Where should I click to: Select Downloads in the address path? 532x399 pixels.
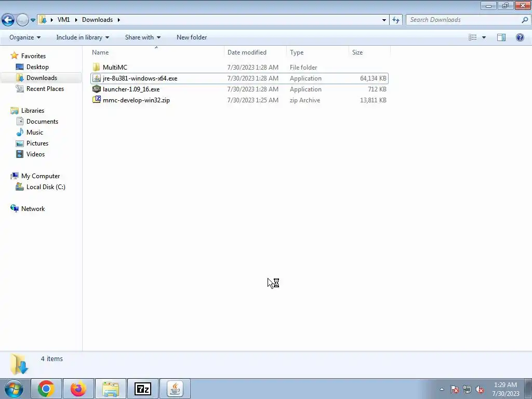tap(97, 20)
